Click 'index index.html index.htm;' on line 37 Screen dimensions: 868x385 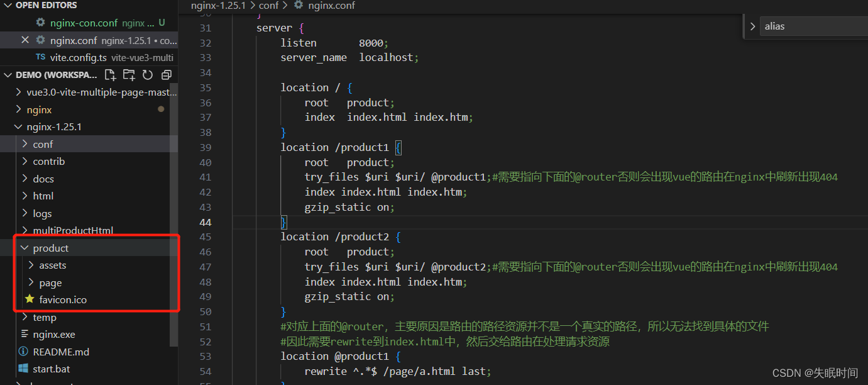[389, 117]
